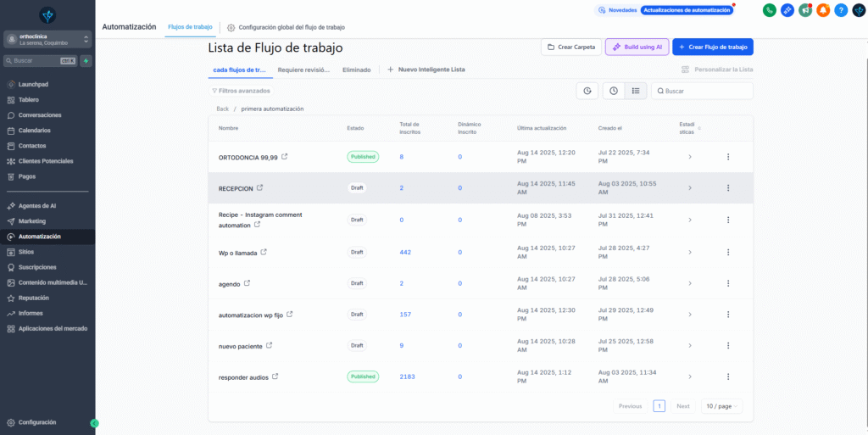868x435 pixels.
Task: Open the gear icon for global workflow settings
Action: click(231, 27)
